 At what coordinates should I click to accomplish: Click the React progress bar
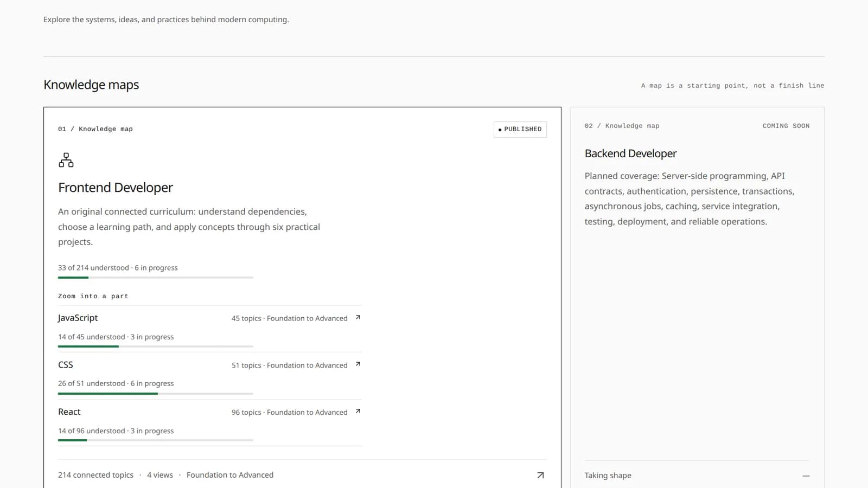[x=156, y=440]
